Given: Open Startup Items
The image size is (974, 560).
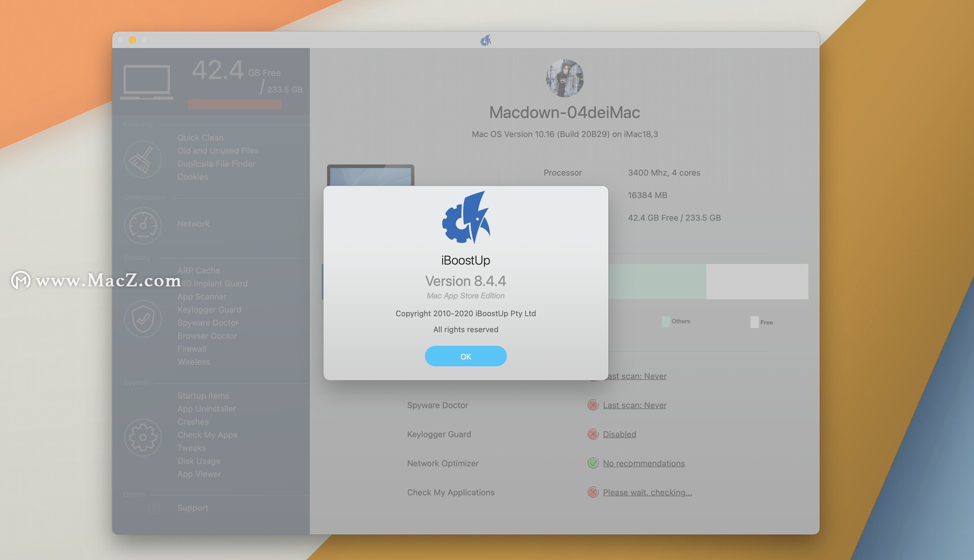Looking at the screenshot, I should (203, 396).
